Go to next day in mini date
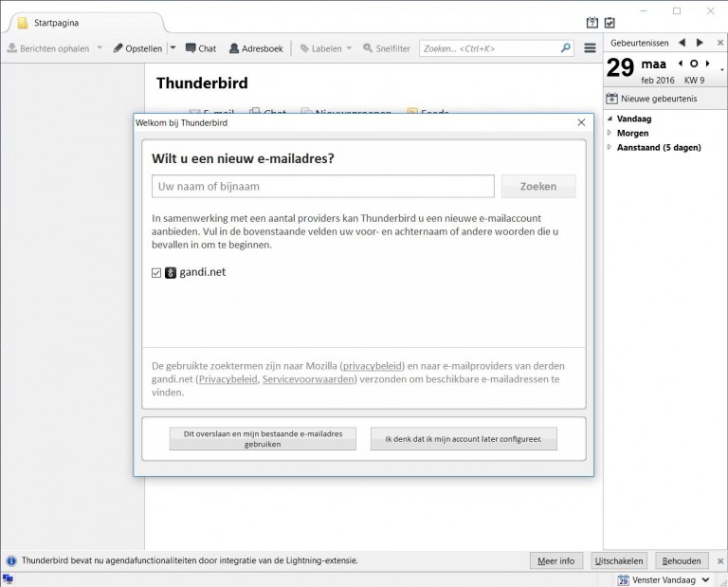Screen dimensions: 728x587 coord(707,64)
